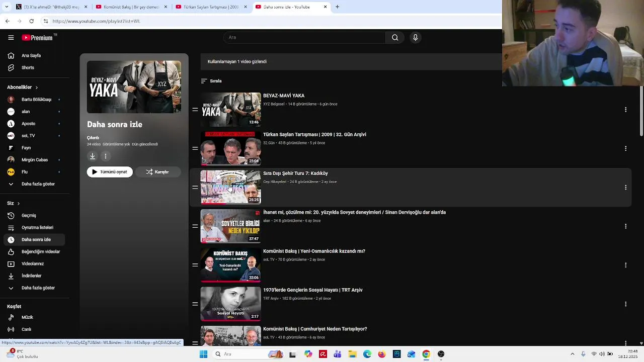Open options menu for BEYAZ-MAVİ YAKA video
The height and width of the screenshot is (362, 644).
pos(625,110)
